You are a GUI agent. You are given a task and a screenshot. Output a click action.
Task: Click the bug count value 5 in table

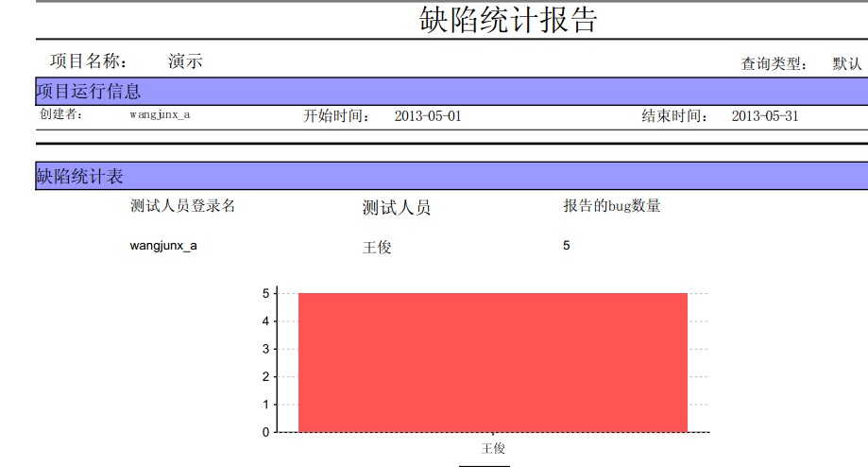coord(567,246)
